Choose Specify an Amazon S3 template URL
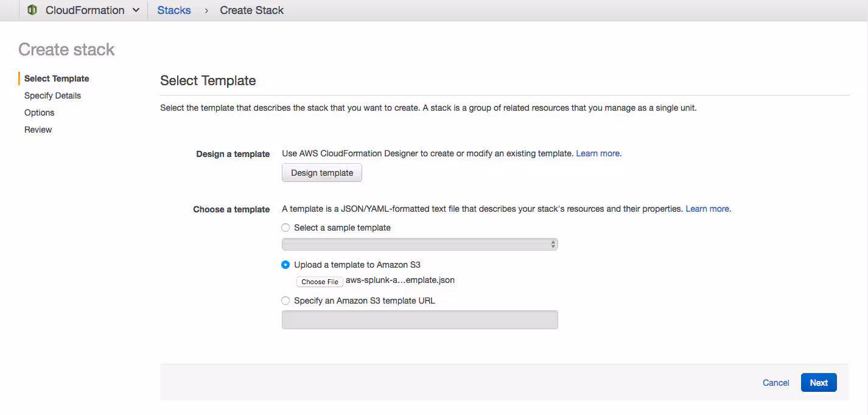The height and width of the screenshot is (415, 868). 285,301
